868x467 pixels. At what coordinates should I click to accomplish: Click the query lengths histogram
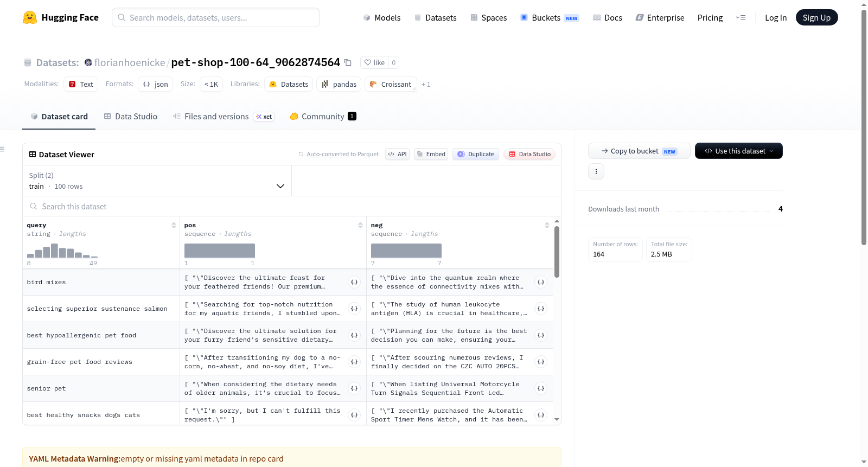[62, 251]
